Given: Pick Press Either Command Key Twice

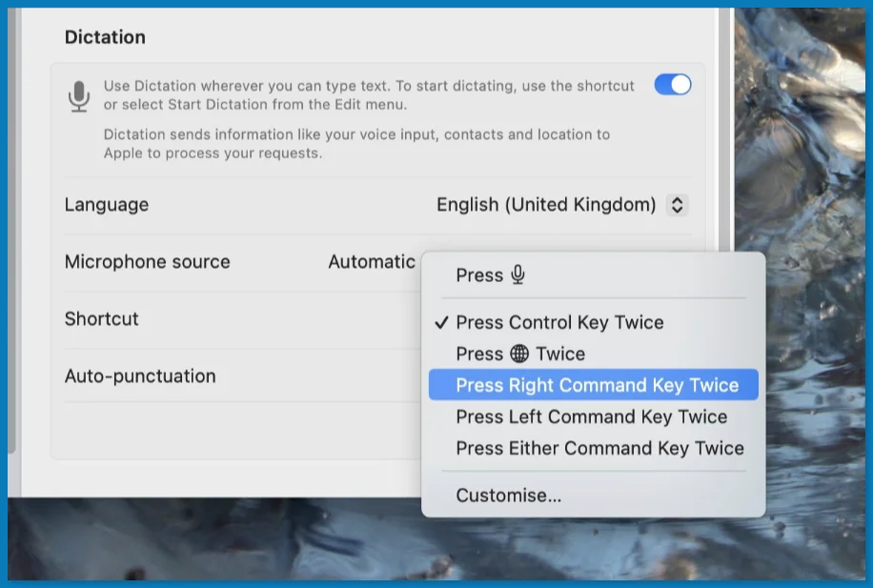Looking at the screenshot, I should [599, 448].
